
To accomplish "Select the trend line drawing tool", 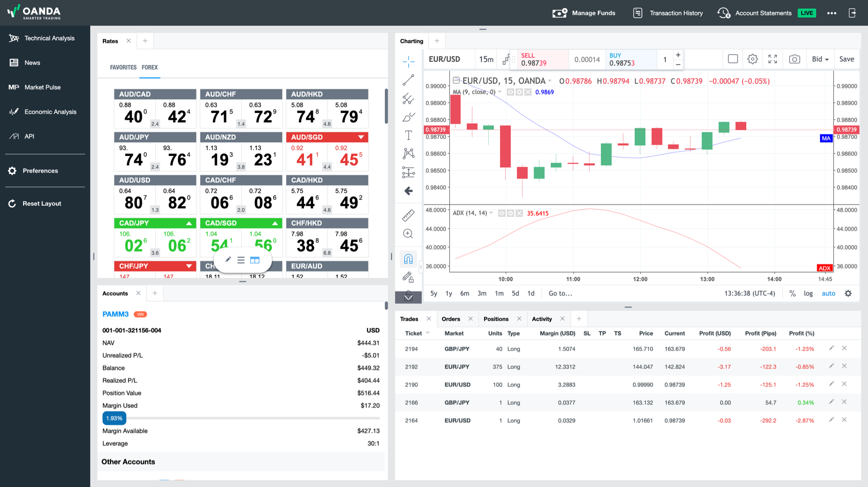I will click(x=408, y=80).
